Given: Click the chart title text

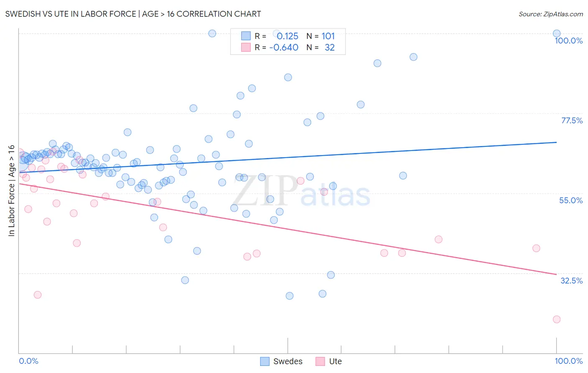Looking at the screenshot, I should pyautogui.click(x=133, y=14).
